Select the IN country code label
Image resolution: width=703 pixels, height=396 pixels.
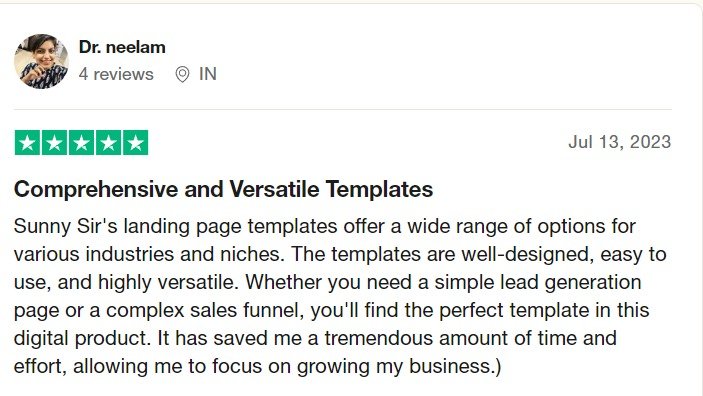pos(208,74)
